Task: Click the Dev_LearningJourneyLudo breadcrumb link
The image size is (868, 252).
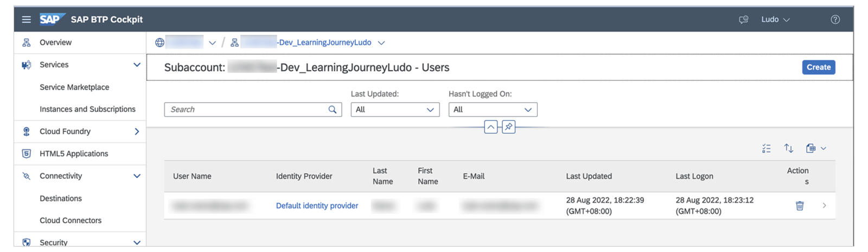Action: coord(324,42)
